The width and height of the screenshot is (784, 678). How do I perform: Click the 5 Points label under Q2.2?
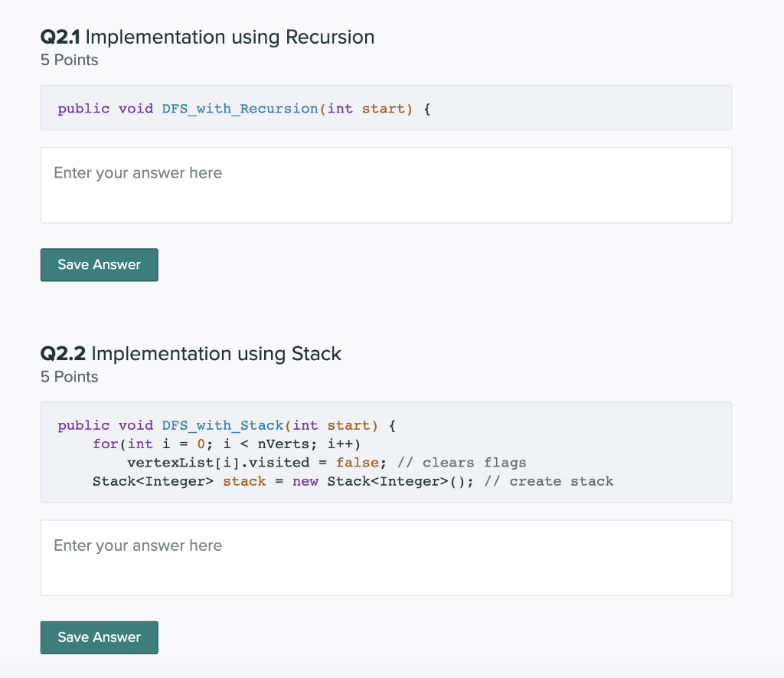(70, 376)
